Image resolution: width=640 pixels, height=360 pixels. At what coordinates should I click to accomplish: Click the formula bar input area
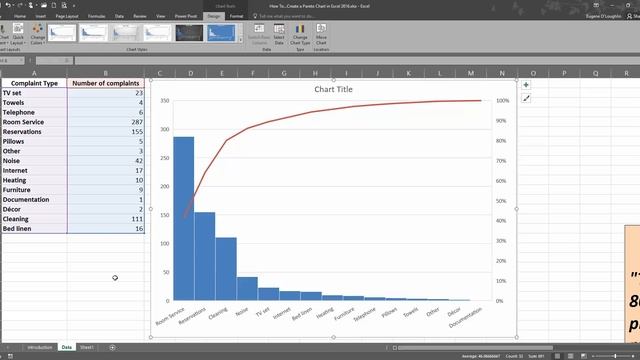tap(357, 60)
